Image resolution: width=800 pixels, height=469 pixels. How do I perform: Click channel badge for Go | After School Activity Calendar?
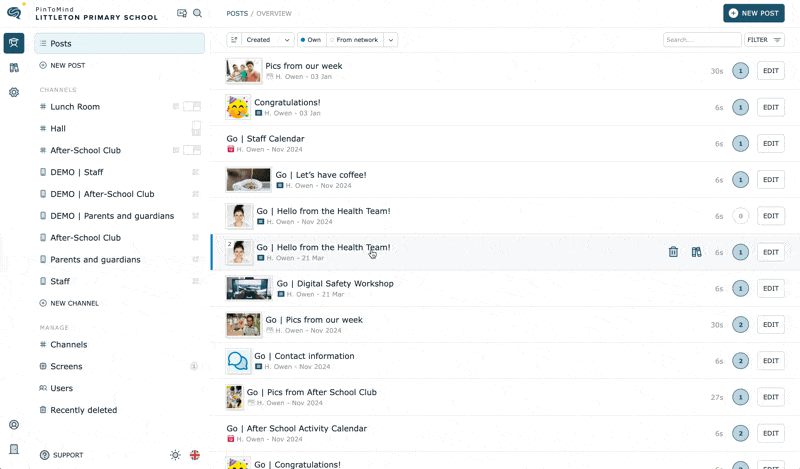pos(740,433)
